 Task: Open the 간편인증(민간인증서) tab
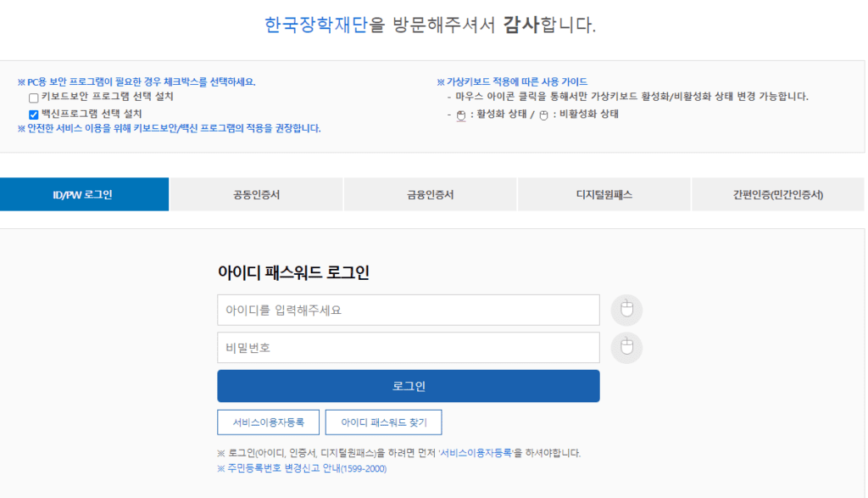pyautogui.click(x=778, y=194)
